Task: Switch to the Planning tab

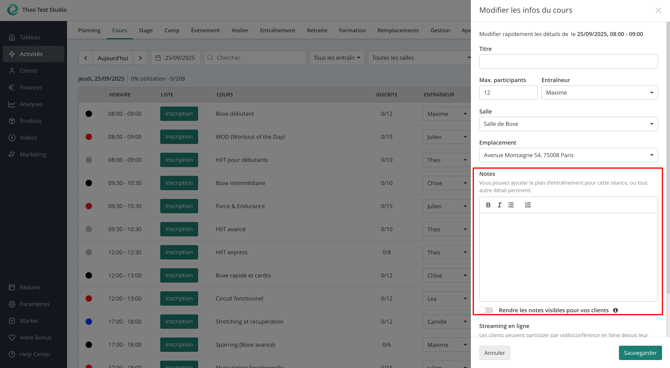Action: coord(89,30)
